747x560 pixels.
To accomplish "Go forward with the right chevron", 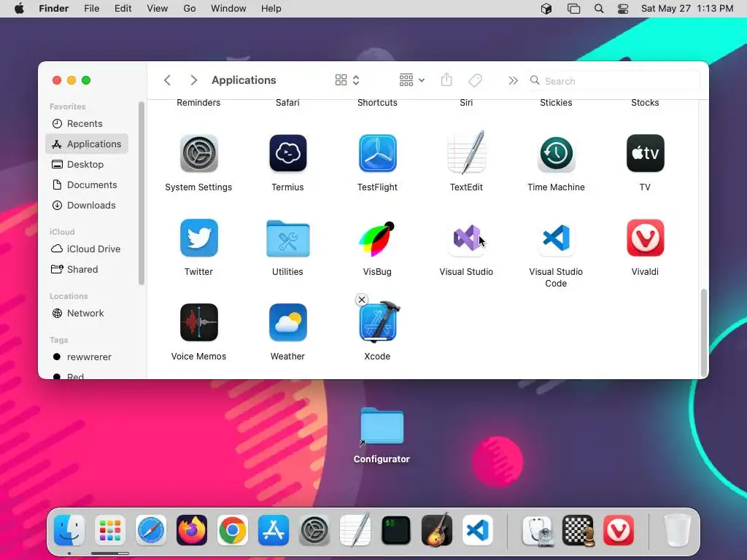I will click(x=193, y=80).
